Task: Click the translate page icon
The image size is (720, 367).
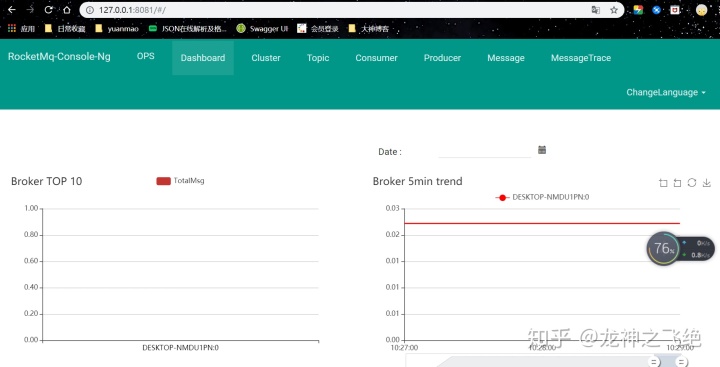Action: (596, 10)
